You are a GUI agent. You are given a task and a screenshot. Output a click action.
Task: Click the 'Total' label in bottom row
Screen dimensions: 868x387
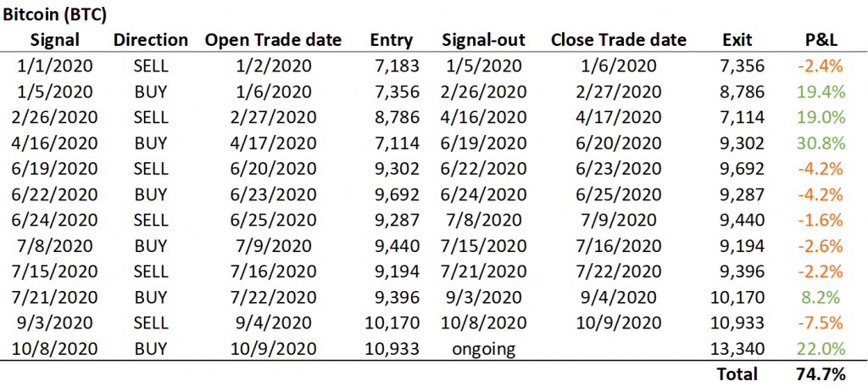pos(736,374)
